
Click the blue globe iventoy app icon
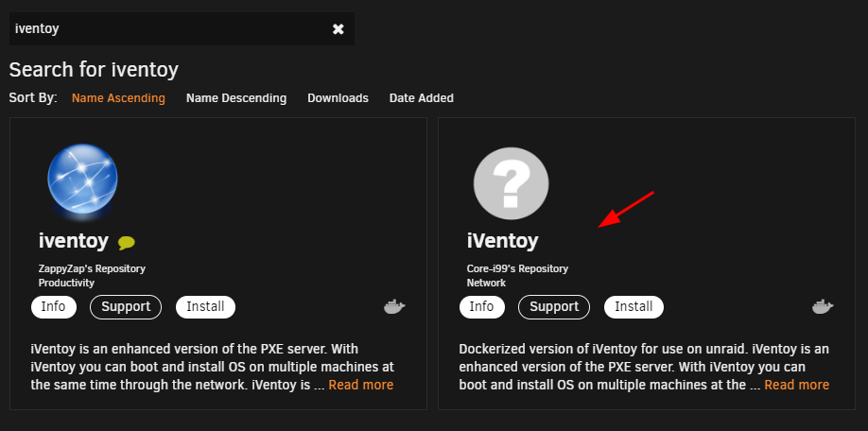82,181
